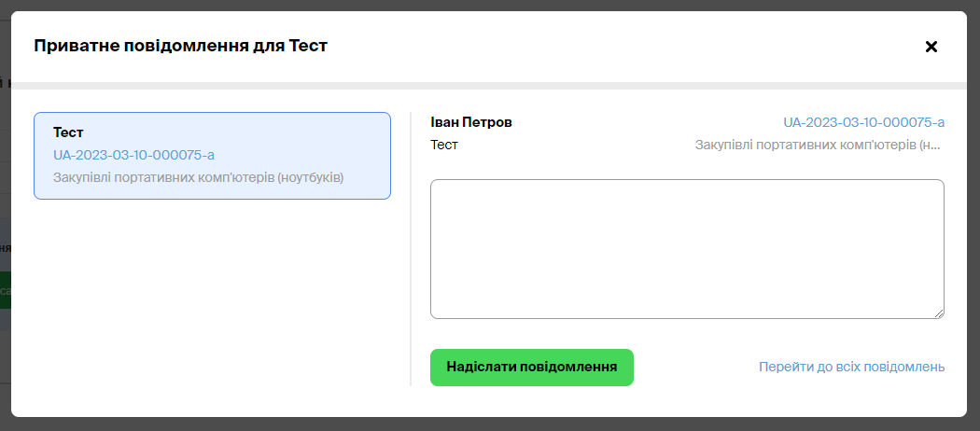Click the laptop procurement description in the card
The height and width of the screenshot is (431, 980).
click(198, 177)
